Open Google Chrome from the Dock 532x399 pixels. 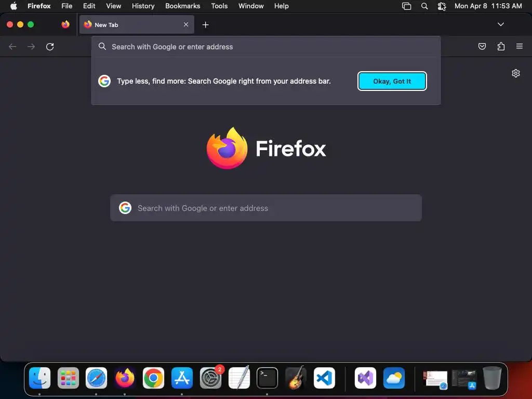(153, 378)
